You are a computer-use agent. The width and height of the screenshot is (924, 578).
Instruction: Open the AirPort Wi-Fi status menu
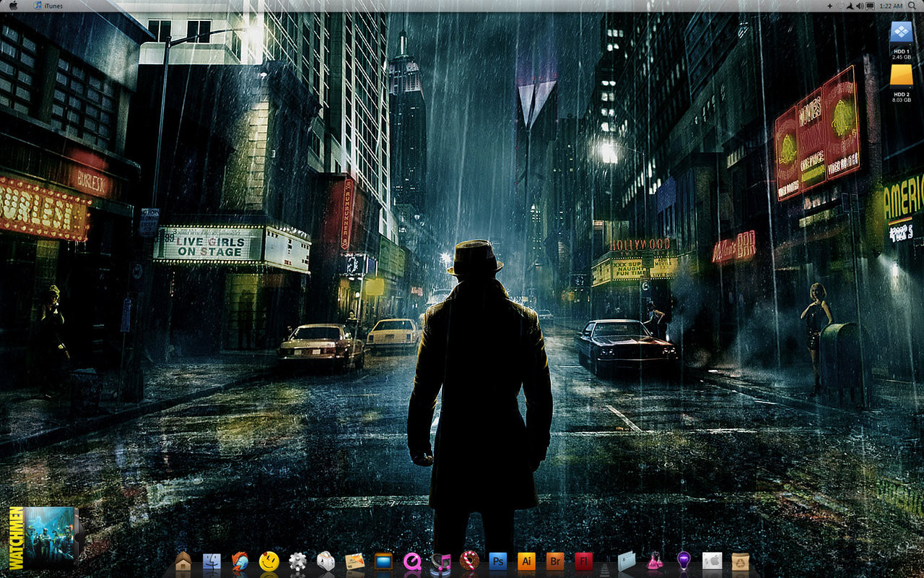click(840, 6)
